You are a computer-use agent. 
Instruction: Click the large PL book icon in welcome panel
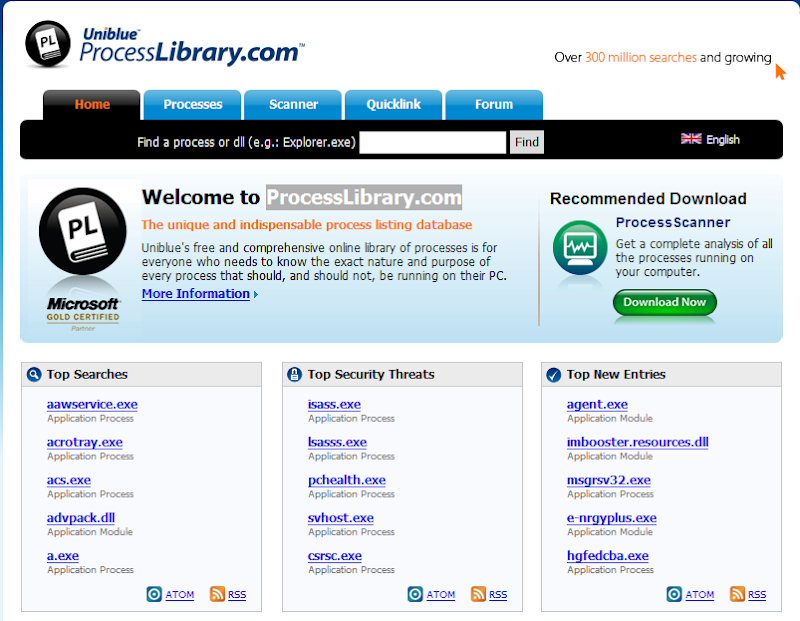[x=83, y=231]
